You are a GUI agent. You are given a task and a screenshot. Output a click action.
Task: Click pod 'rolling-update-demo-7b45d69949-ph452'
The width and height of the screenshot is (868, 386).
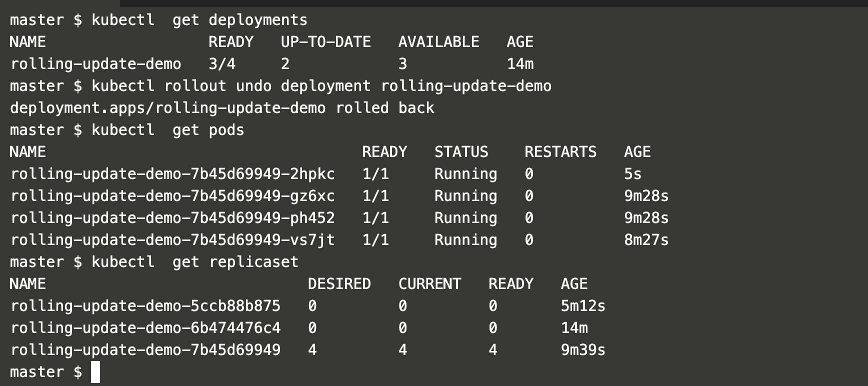click(173, 218)
